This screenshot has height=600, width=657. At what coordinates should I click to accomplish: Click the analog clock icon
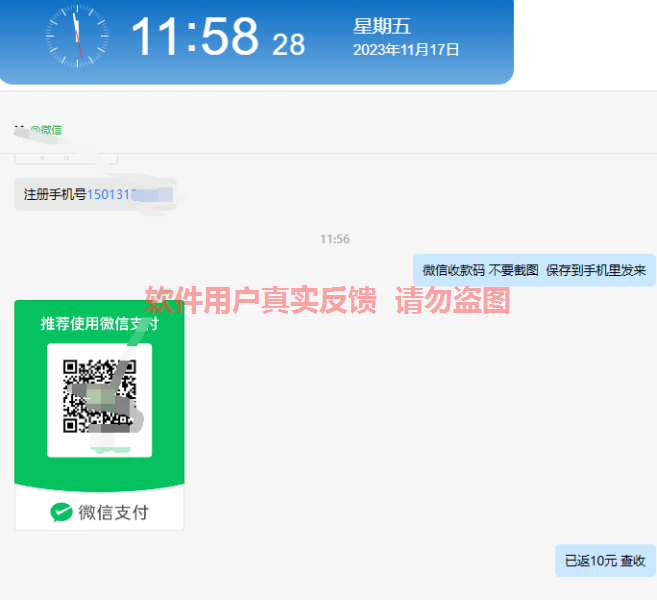(x=78, y=36)
